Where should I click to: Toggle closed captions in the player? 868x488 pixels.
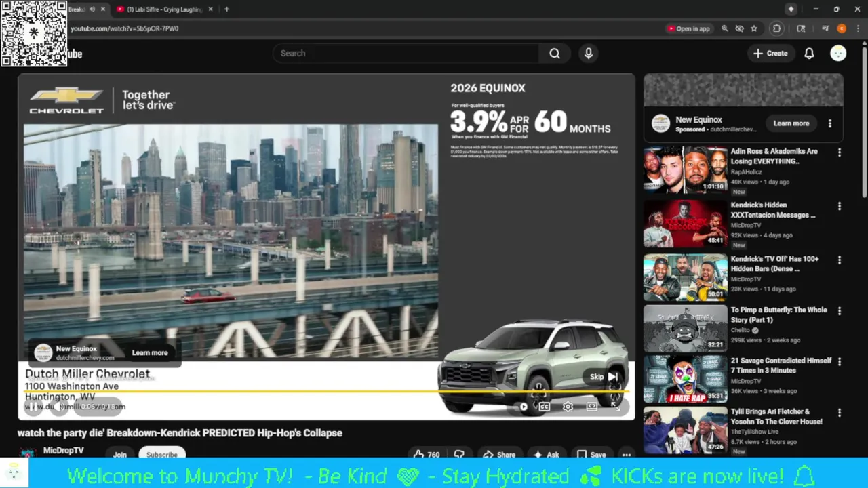click(x=545, y=407)
